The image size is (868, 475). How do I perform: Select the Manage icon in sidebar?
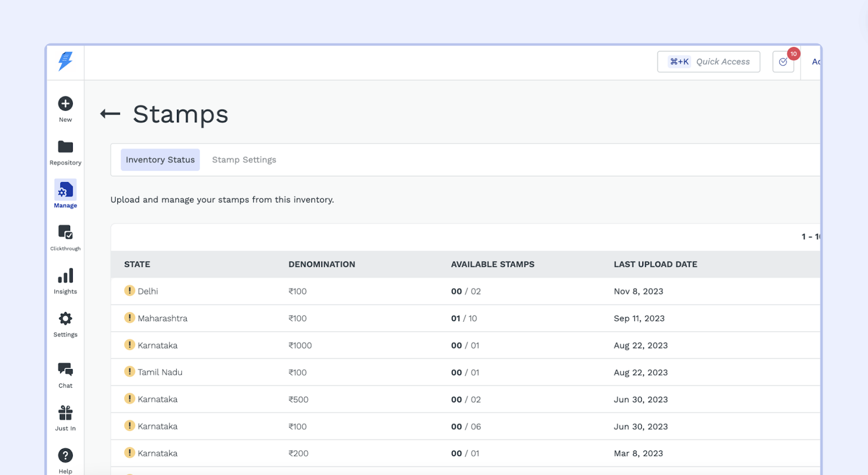(66, 191)
